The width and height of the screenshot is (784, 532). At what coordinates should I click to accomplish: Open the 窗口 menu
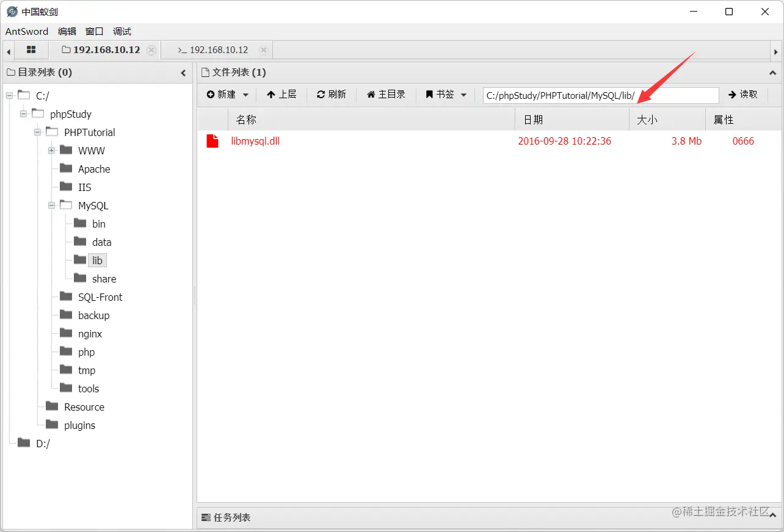coord(95,32)
